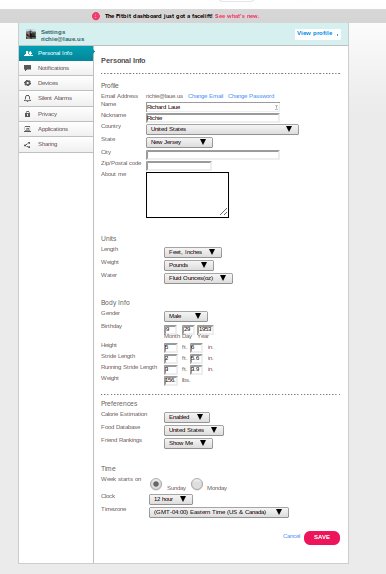386x574 pixels.
Task: Open the State dropdown showing New Jersey
Action: [179, 142]
